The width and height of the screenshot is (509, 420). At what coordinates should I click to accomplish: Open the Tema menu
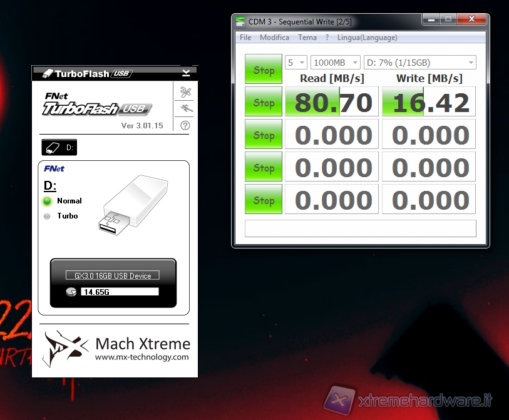click(x=307, y=38)
